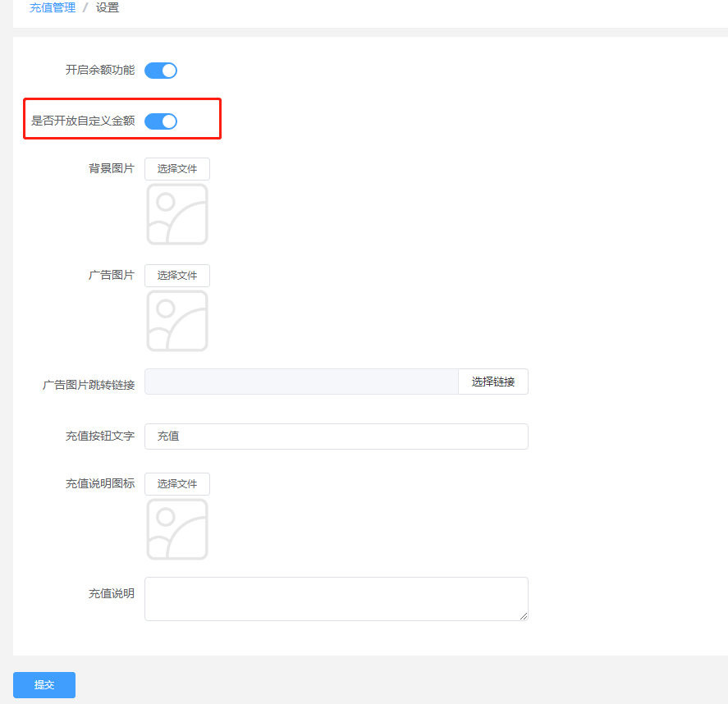Click 选择文件 for 广告图片
Image resolution: width=728 pixels, height=704 pixels.
(177, 276)
